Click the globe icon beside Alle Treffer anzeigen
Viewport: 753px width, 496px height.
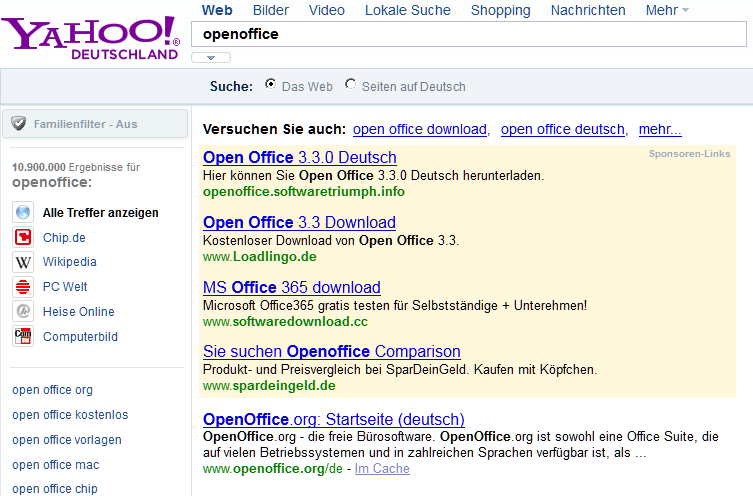(x=23, y=212)
